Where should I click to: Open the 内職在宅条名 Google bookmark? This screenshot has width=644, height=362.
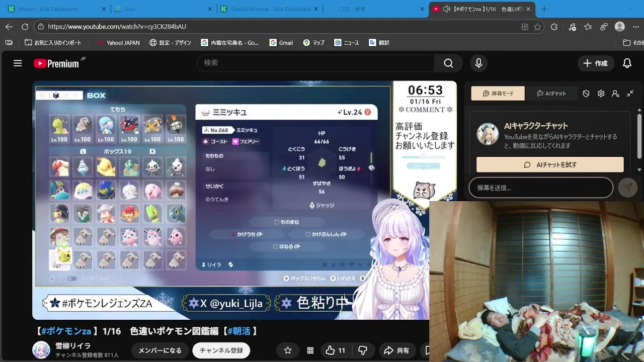(230, 43)
